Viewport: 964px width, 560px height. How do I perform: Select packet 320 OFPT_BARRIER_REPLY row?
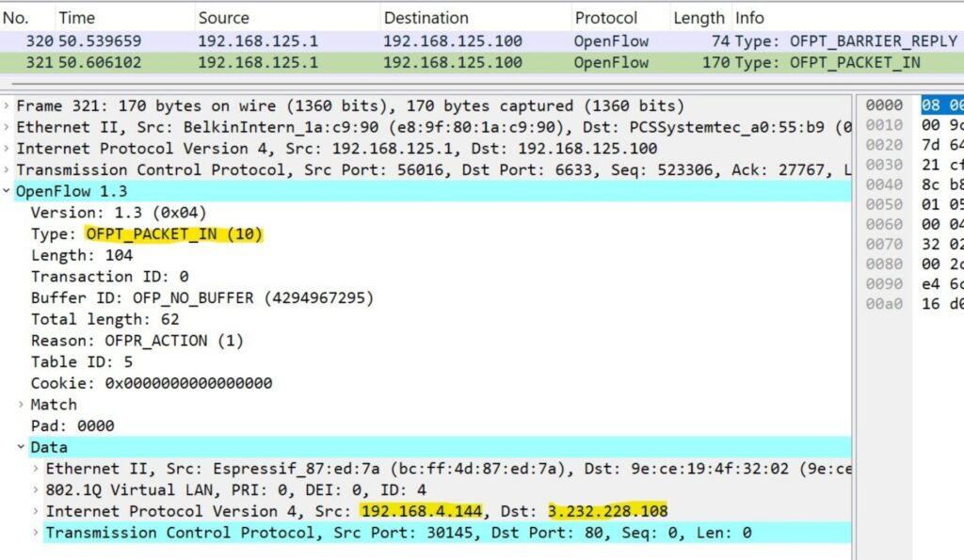471,41
